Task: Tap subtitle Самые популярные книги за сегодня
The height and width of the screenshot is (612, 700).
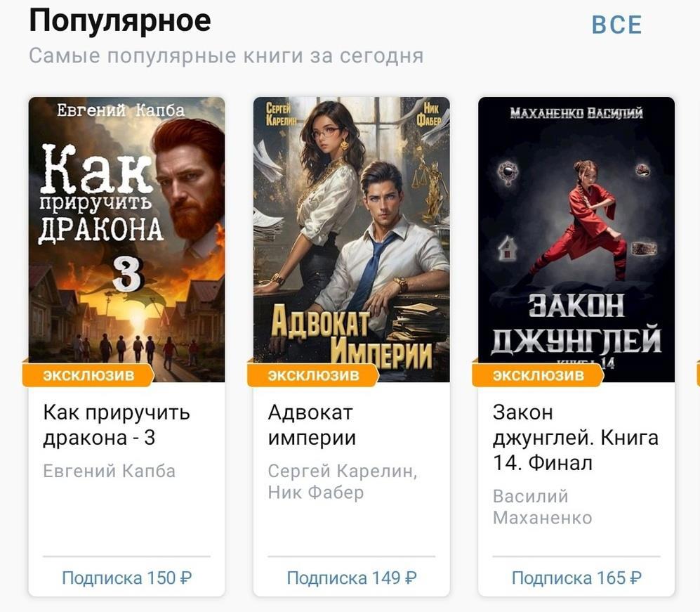Action: click(x=226, y=56)
